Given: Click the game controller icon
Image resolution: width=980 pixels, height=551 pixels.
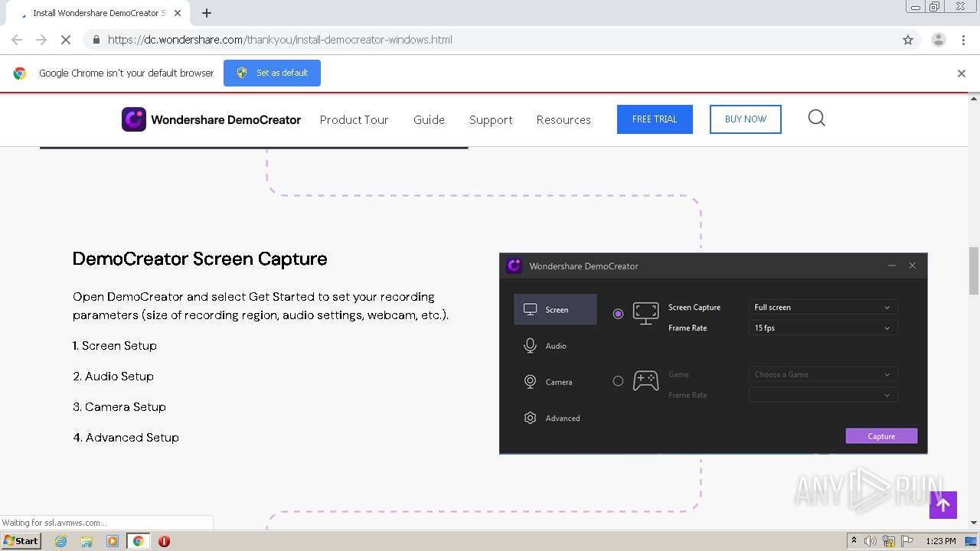Looking at the screenshot, I should tap(645, 380).
